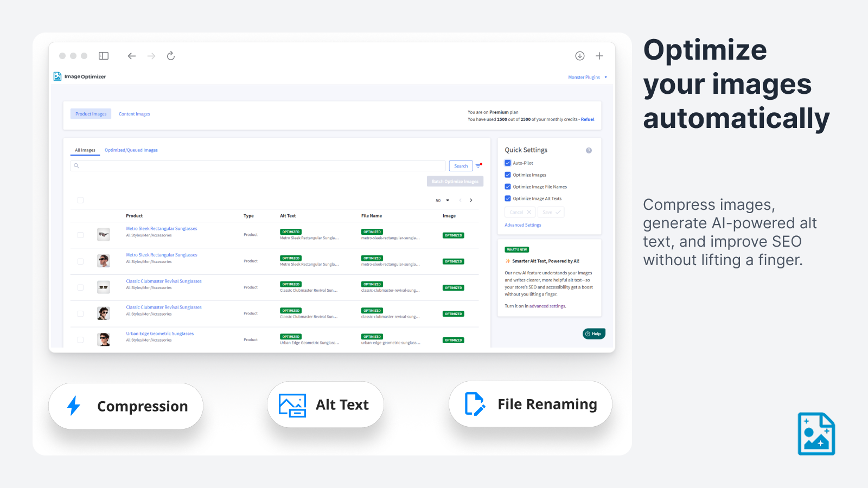Open the downloads icon
868x488 pixels.
click(580, 56)
